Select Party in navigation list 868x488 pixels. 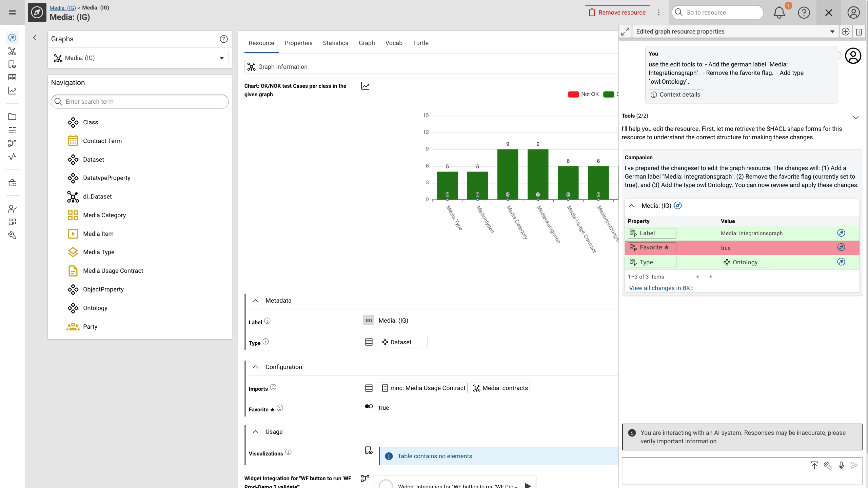pos(90,327)
